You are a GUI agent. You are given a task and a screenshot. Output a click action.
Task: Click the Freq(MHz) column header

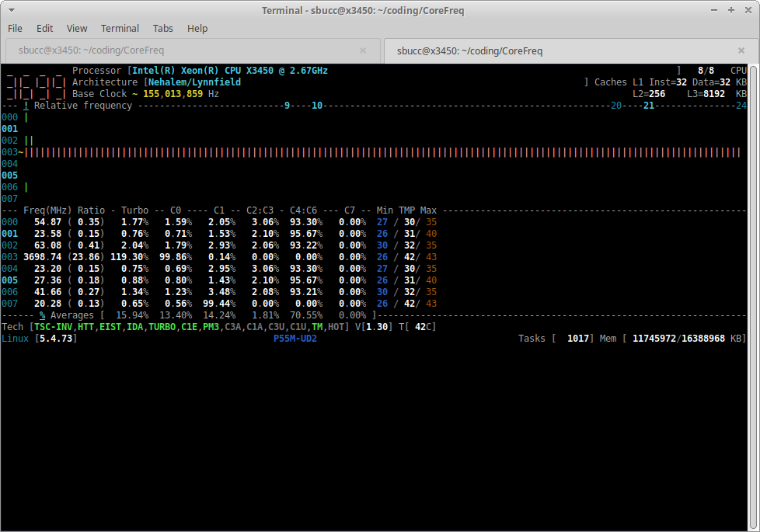pos(47,210)
